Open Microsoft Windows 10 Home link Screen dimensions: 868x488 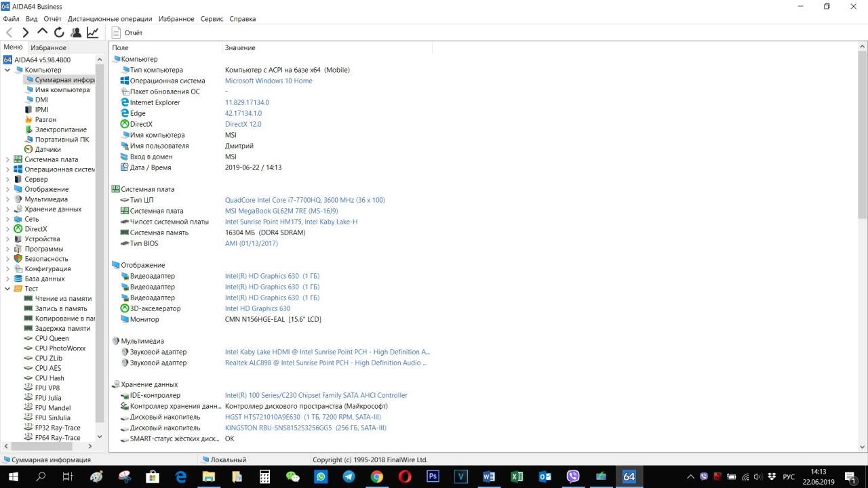(x=269, y=81)
